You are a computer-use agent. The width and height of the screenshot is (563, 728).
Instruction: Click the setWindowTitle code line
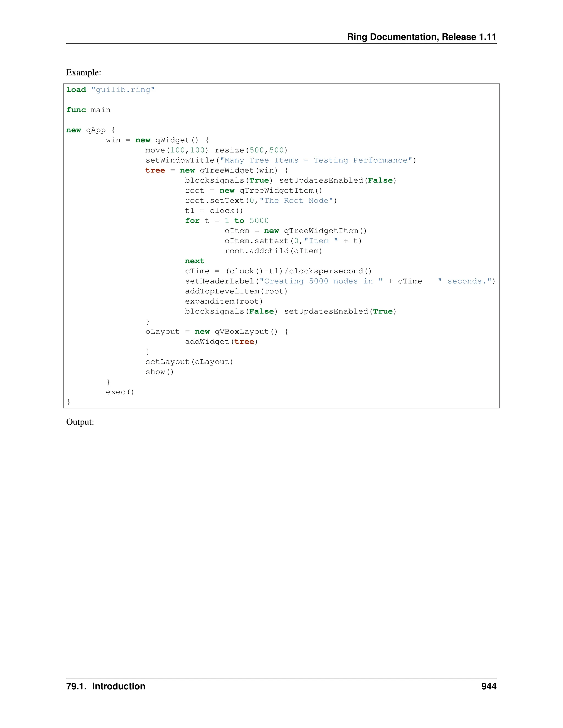[x=280, y=160]
